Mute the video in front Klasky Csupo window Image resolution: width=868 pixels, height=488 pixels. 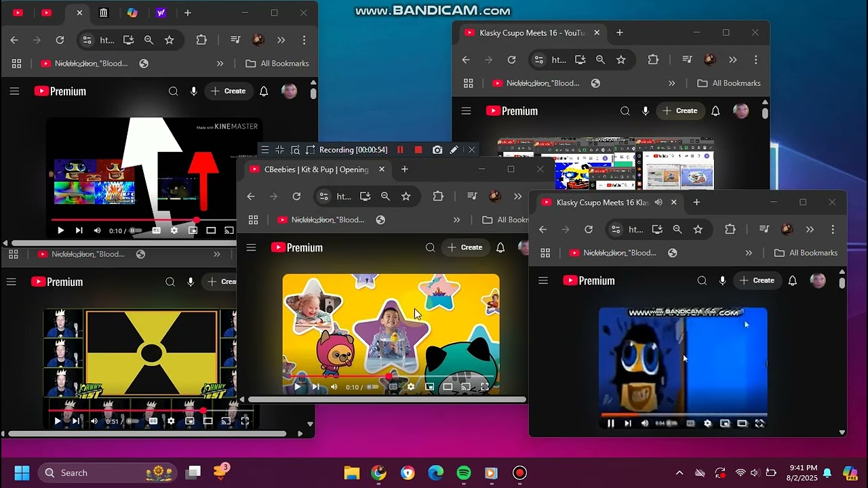[645, 423]
